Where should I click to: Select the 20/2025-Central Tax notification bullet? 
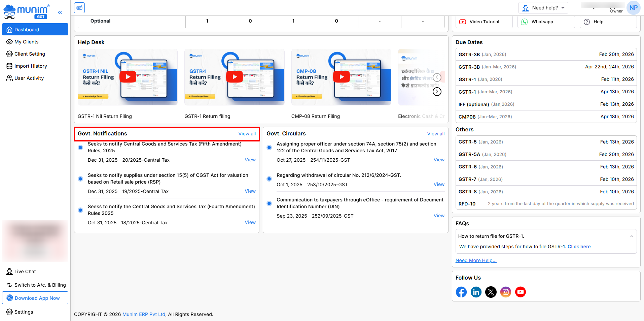click(x=80, y=148)
